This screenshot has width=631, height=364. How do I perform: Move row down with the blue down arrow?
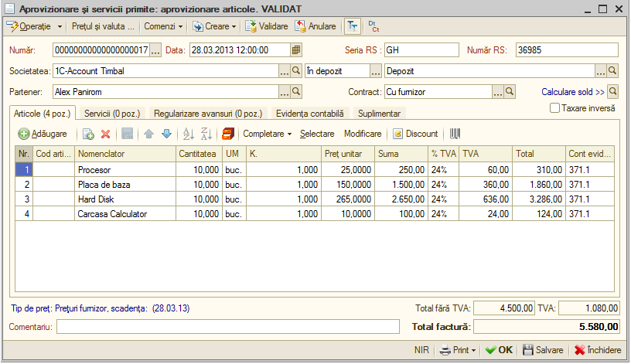(x=166, y=134)
